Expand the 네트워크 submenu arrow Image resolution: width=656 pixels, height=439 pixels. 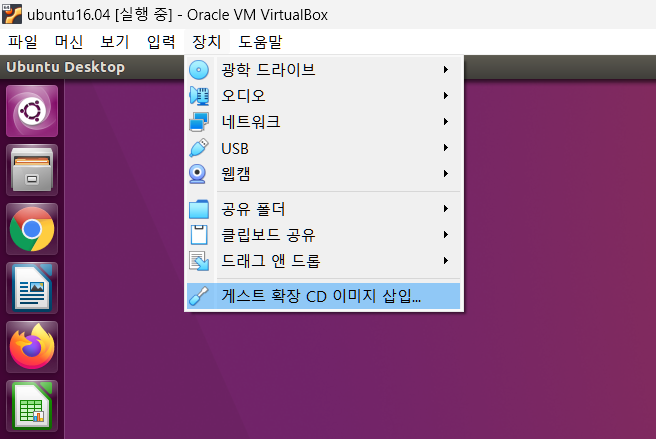coord(446,121)
